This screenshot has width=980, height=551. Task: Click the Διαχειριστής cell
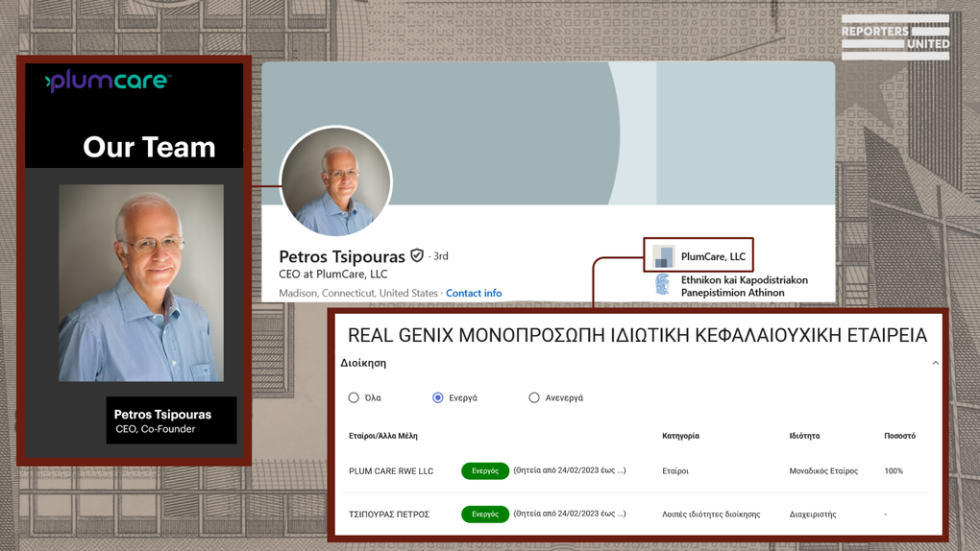[812, 514]
